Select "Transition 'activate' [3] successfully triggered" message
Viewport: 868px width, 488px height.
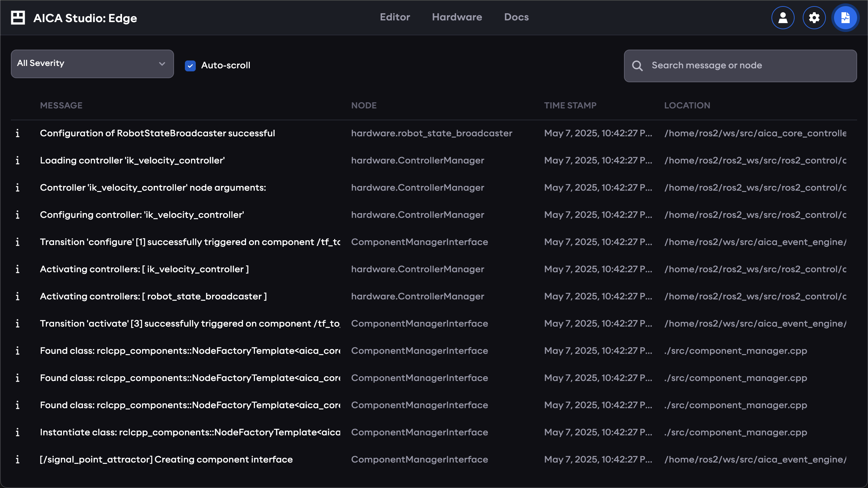click(x=190, y=324)
